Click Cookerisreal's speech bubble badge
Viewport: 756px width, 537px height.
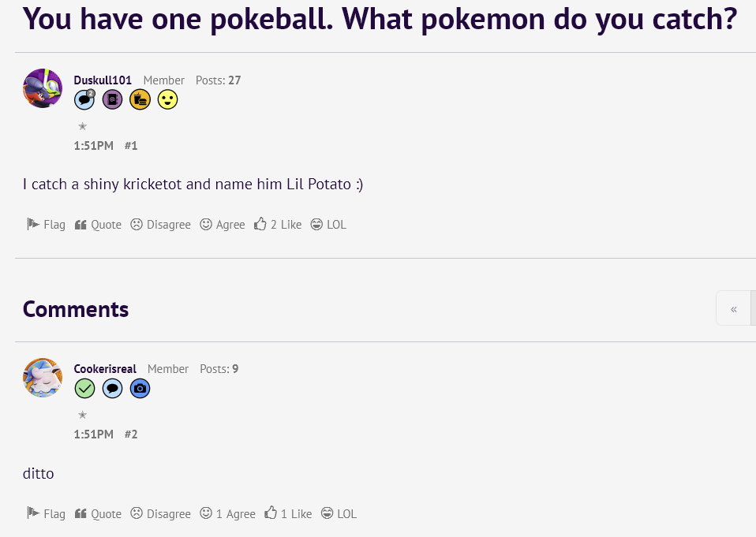pos(112,389)
